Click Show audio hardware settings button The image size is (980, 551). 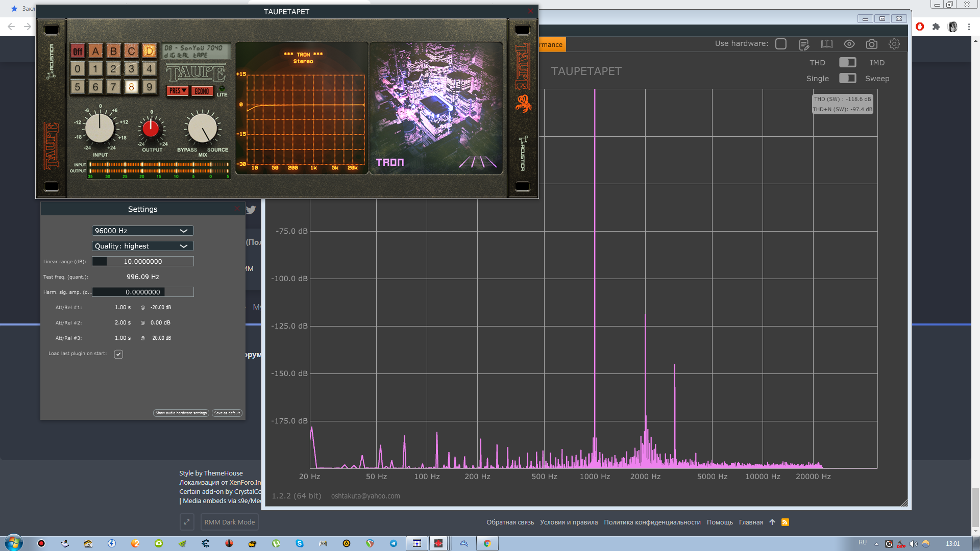[x=181, y=413]
